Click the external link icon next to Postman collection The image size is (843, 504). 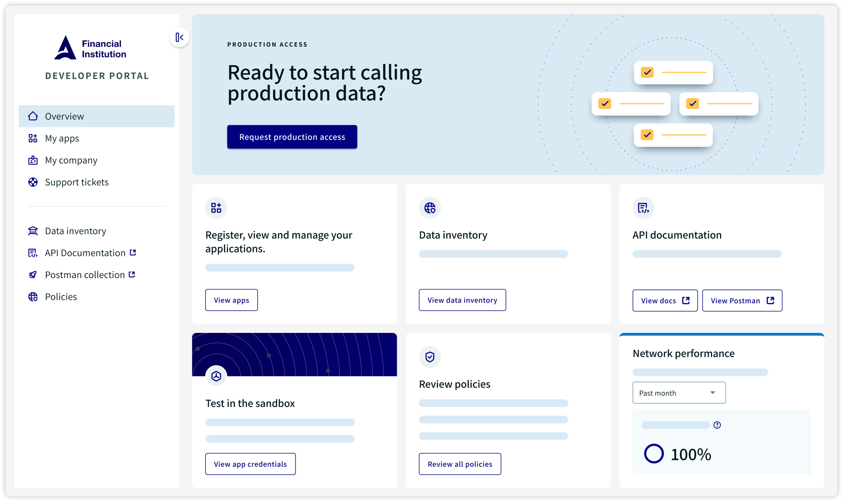pyautogui.click(x=132, y=274)
